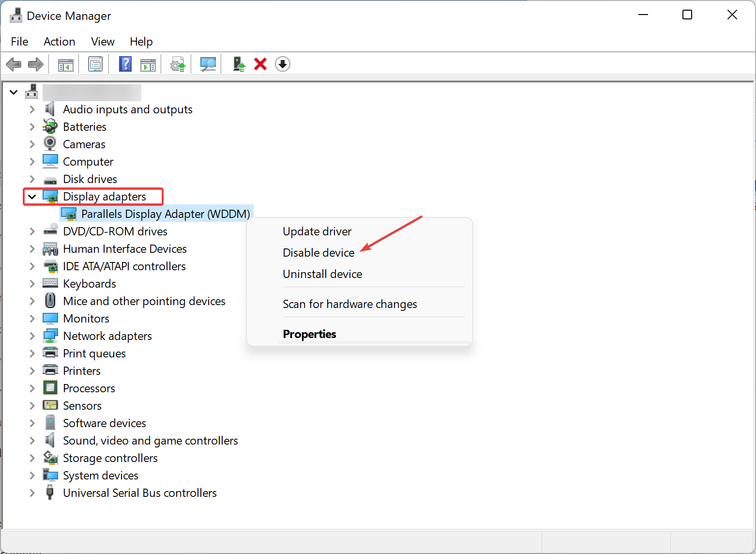
Task: Expand Sound, video and game controllers
Action: tap(32, 441)
